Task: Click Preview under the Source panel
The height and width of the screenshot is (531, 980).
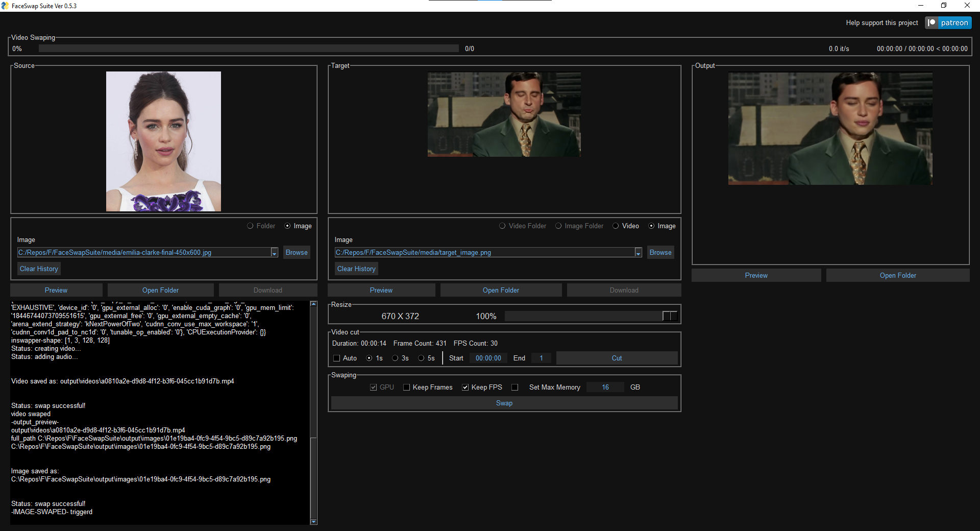Action: pyautogui.click(x=56, y=290)
